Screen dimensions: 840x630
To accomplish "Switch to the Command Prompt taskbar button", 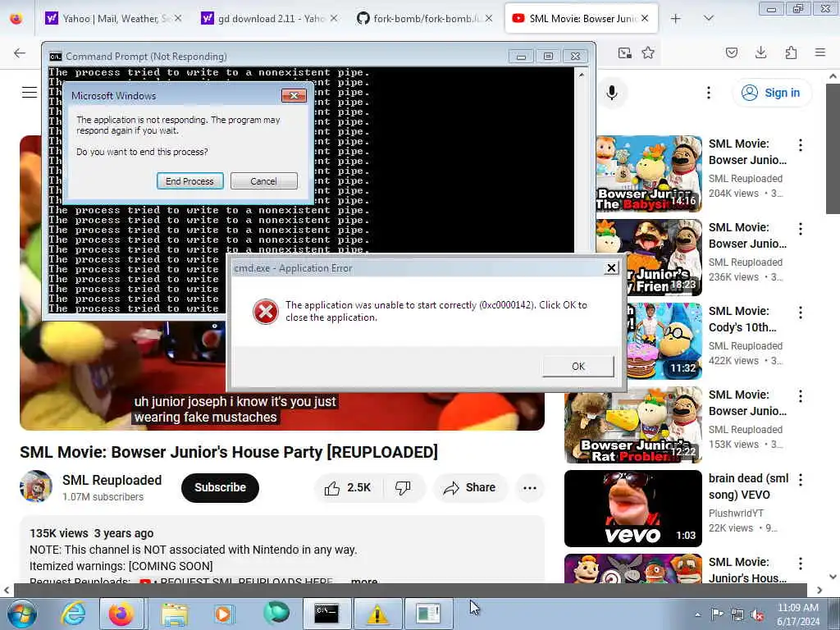I will click(x=326, y=614).
